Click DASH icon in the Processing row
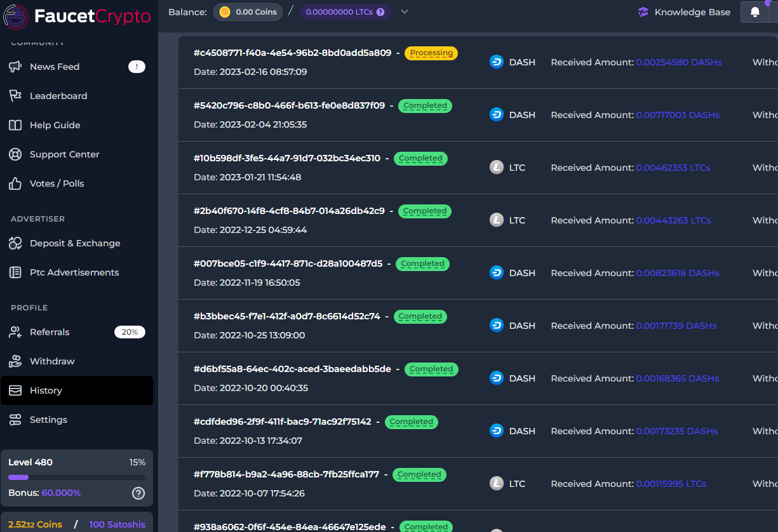 pyautogui.click(x=497, y=62)
